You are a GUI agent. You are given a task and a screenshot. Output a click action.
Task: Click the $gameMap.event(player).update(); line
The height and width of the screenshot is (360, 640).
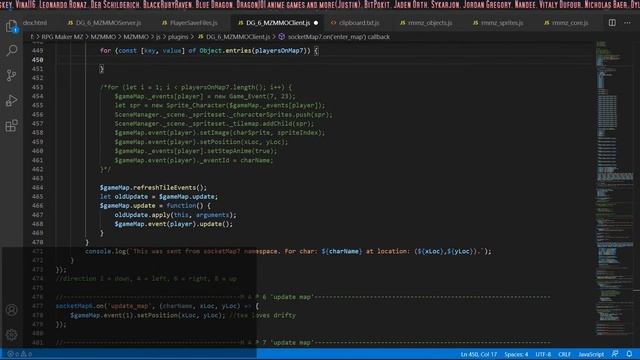point(173,224)
